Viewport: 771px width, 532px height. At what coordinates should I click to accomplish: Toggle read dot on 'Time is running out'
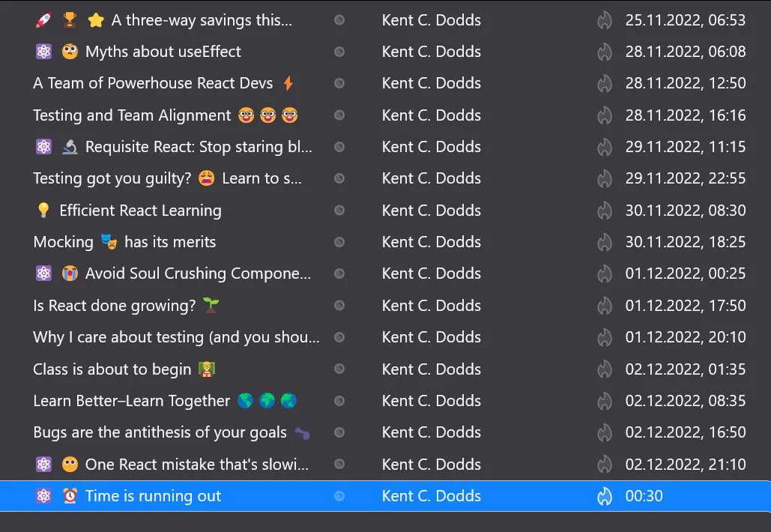[x=339, y=496]
